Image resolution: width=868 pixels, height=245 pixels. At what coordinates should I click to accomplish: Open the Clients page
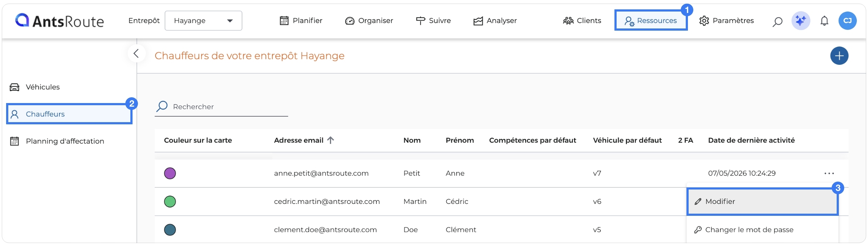click(x=582, y=21)
